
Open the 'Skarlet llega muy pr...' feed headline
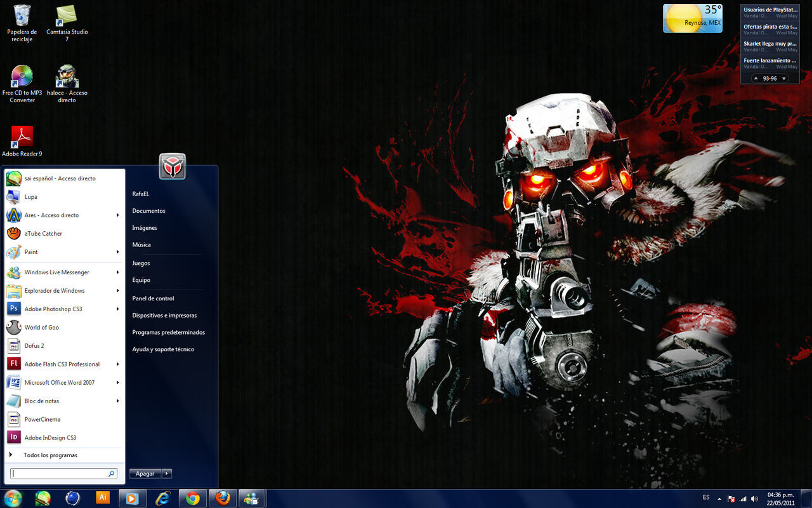tap(769, 44)
